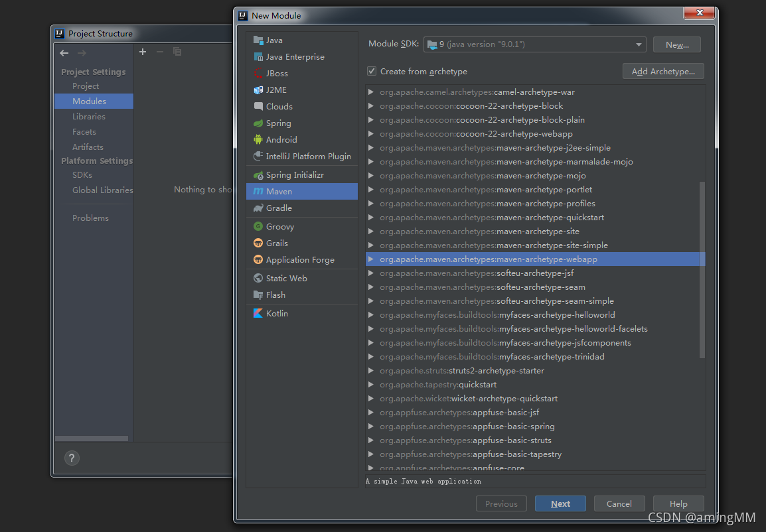
Task: Click the Java folder icon in module types
Action: (258, 40)
